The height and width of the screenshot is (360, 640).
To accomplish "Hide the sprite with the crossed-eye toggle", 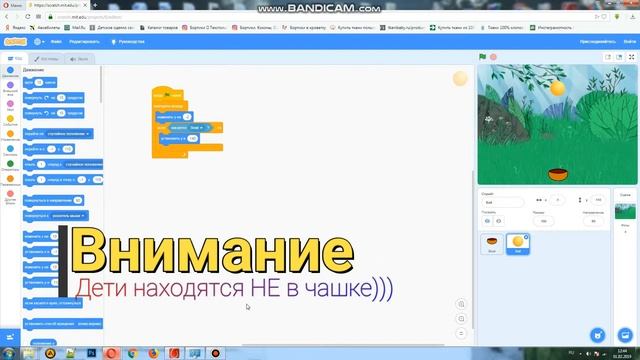I will tap(499, 221).
